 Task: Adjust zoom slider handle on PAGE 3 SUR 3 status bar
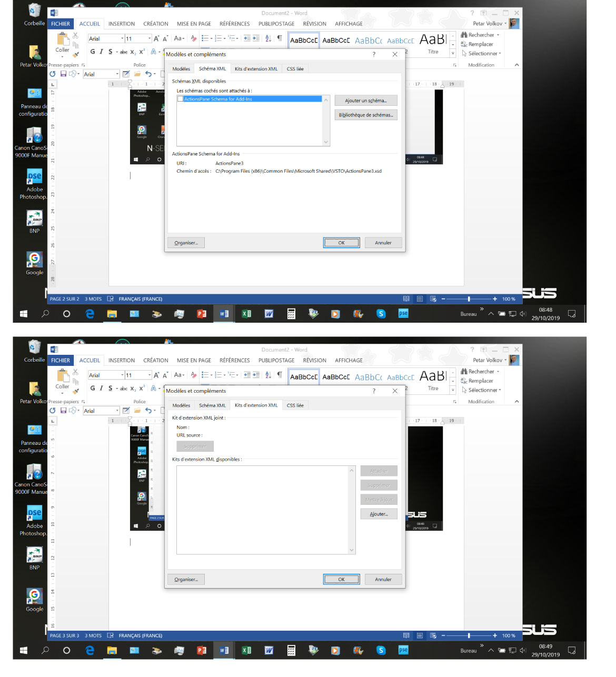pos(469,635)
